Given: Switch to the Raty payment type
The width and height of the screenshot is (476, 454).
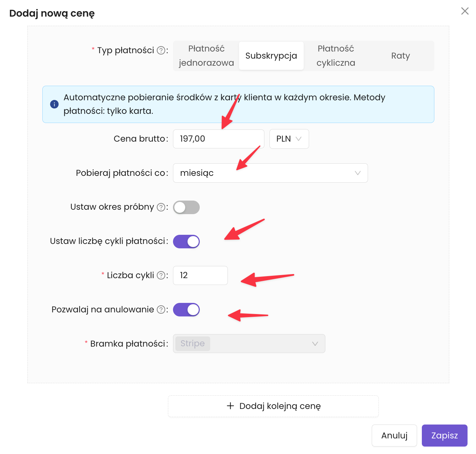Looking at the screenshot, I should point(400,56).
